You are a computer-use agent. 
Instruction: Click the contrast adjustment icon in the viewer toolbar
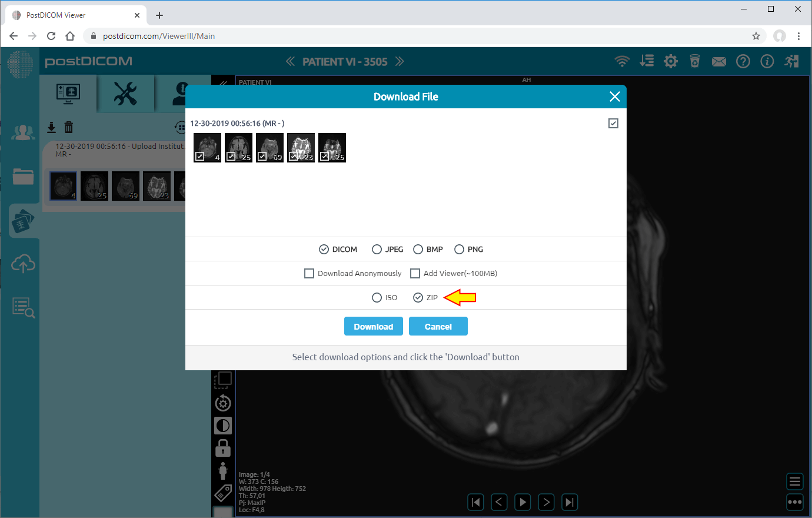[x=222, y=425]
